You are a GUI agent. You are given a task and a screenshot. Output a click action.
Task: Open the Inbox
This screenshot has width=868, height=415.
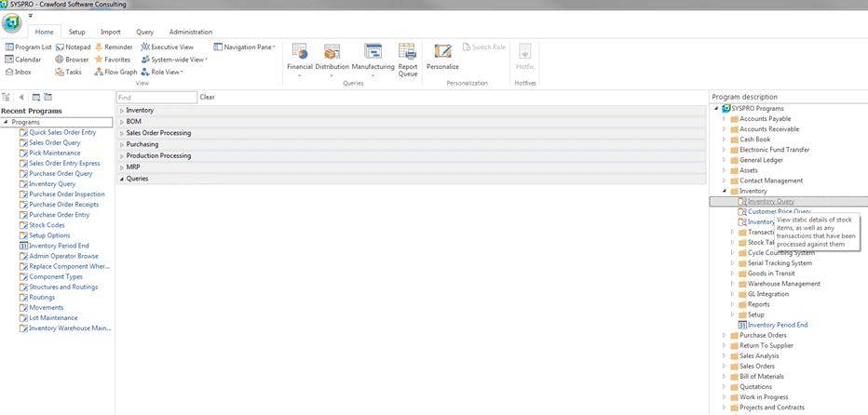(19, 72)
